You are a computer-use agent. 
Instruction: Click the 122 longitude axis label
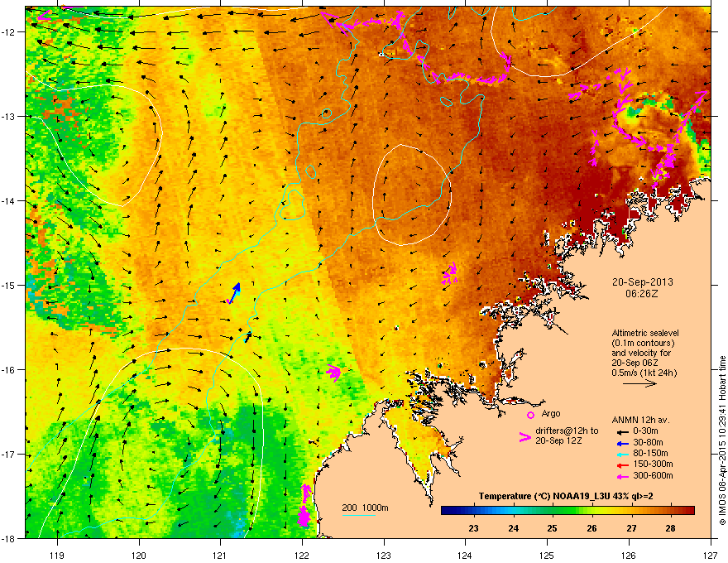pos(302,555)
